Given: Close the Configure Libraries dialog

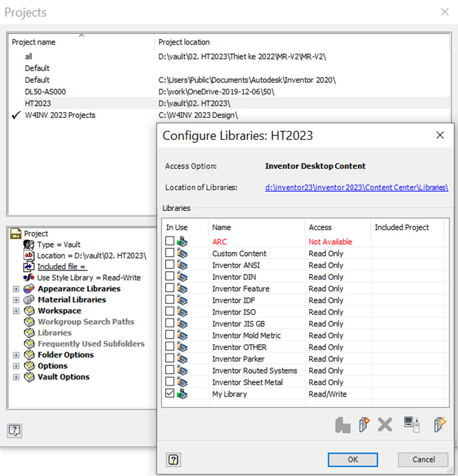Looking at the screenshot, I should pos(440,135).
